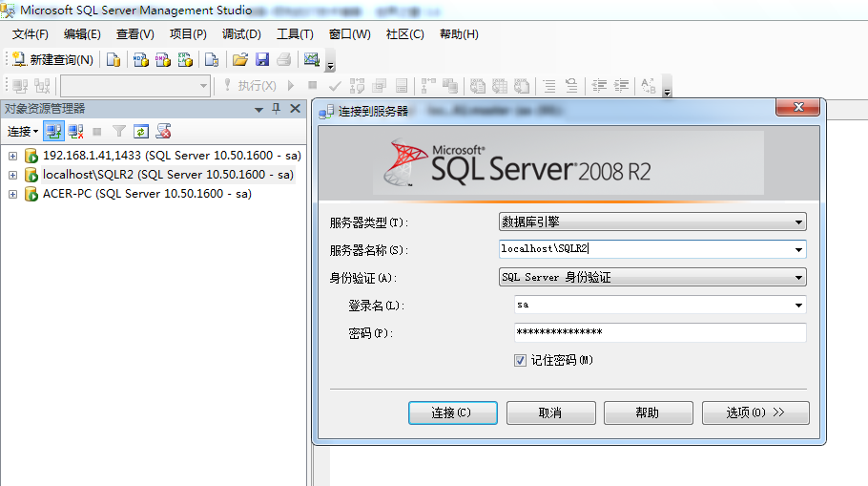Select the ACER-PC server entry
This screenshot has height=486, width=868.
[147, 194]
